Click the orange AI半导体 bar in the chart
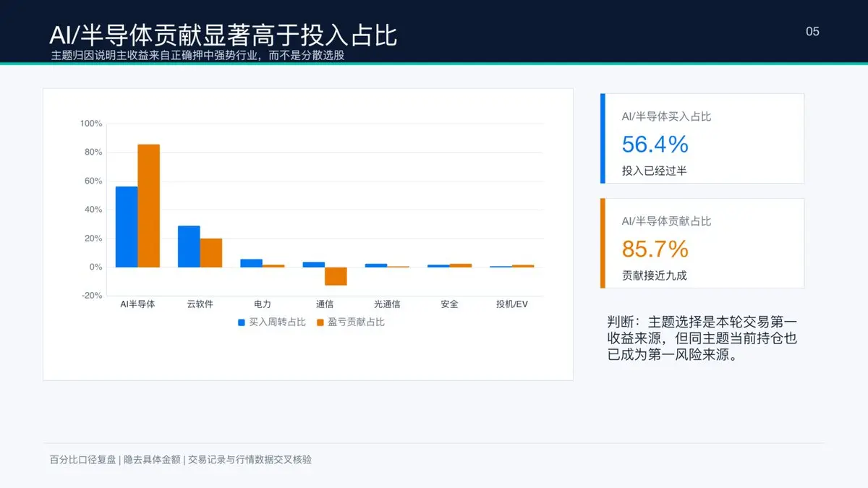 pos(149,206)
